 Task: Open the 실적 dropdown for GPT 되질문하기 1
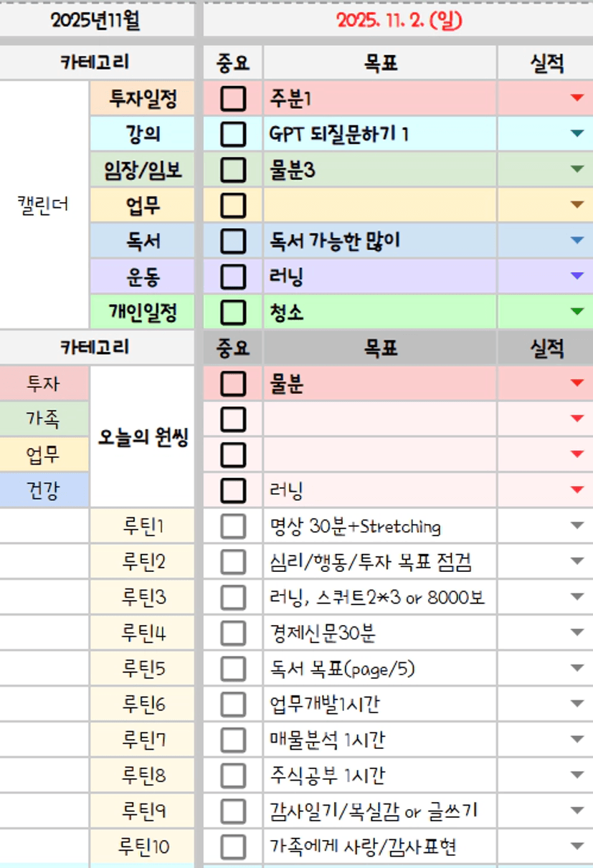[577, 134]
